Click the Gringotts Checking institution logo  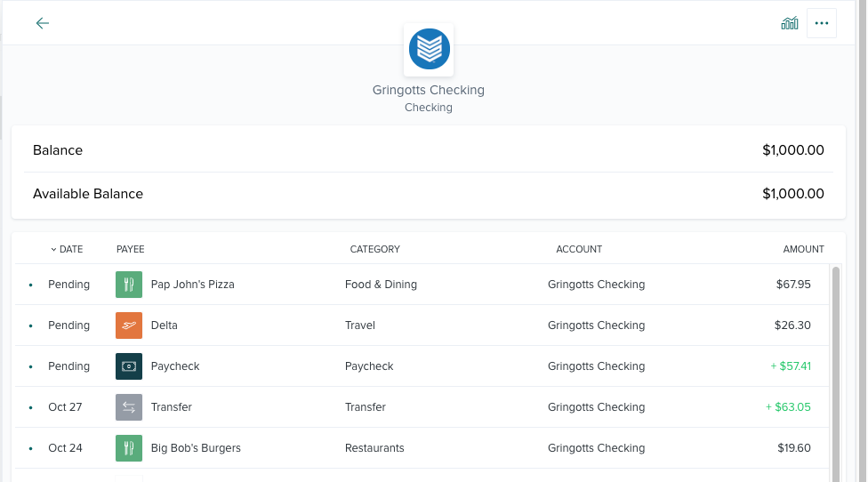(429, 49)
